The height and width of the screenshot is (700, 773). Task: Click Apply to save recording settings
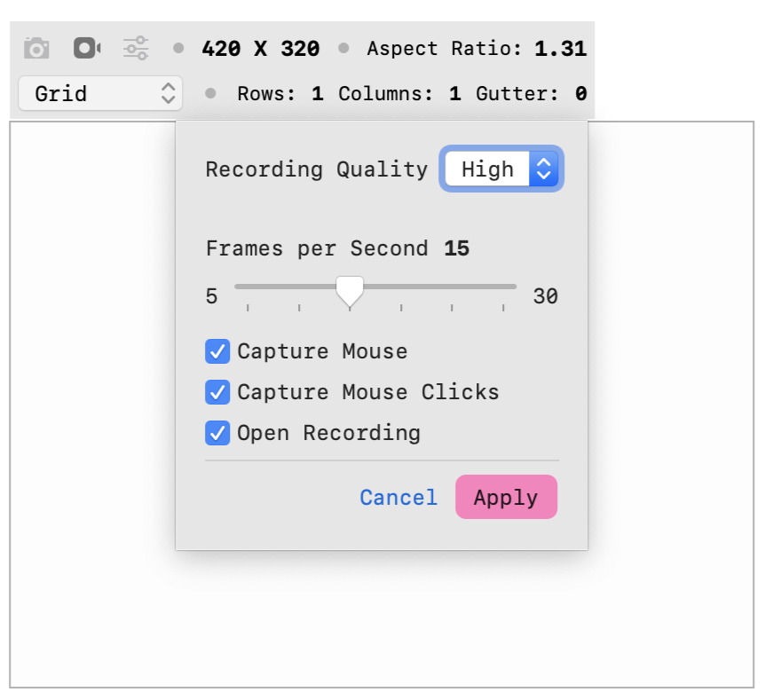coord(506,497)
